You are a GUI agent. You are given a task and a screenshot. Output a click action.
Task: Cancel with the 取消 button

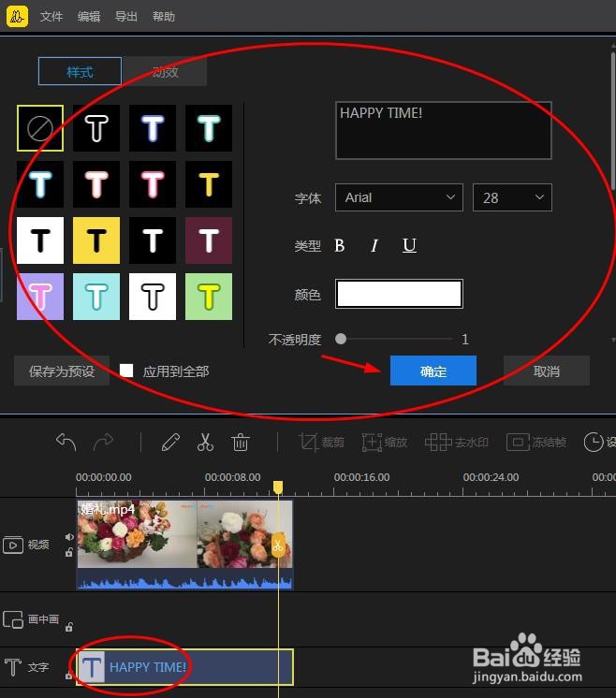point(547,371)
